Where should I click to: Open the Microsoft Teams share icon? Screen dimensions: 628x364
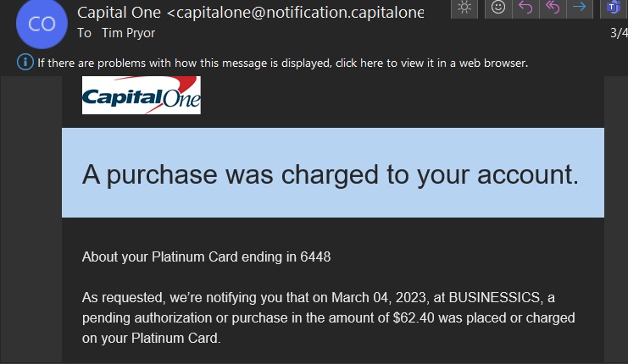click(x=614, y=8)
